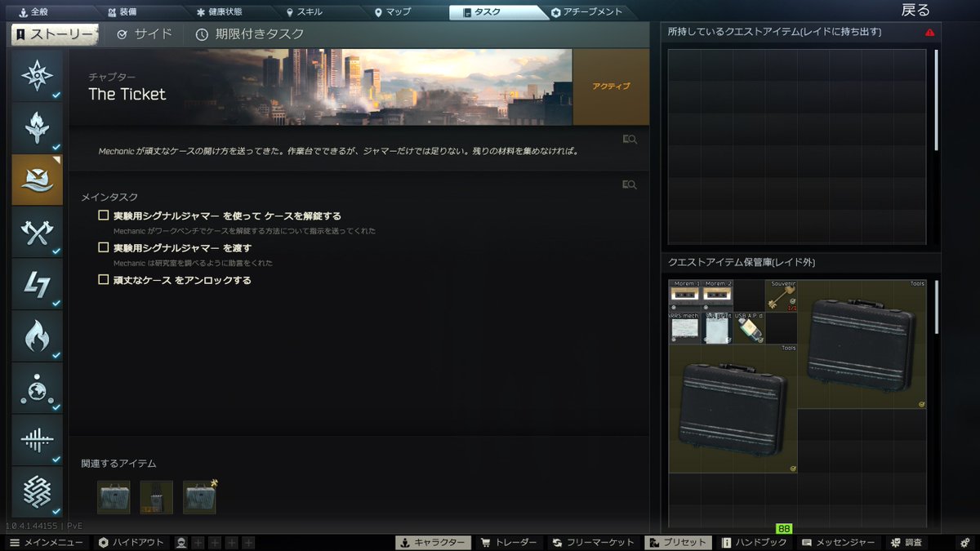
Task: Click the player avatar icon in bottom bar
Action: tap(181, 543)
